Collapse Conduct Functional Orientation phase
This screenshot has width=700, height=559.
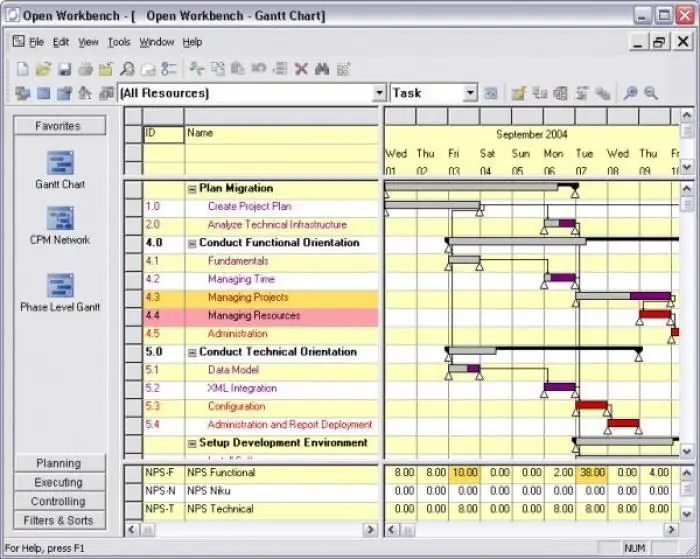point(192,244)
